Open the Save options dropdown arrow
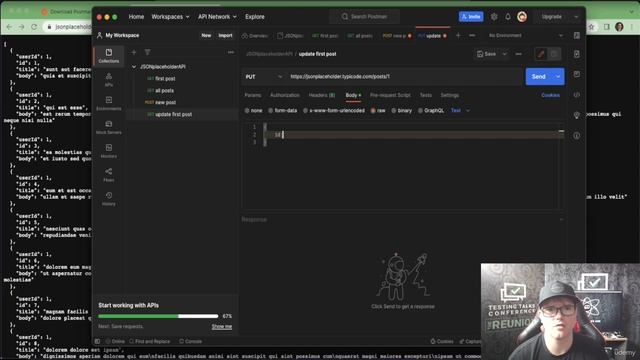Image resolution: width=640 pixels, height=360 pixels. [x=504, y=54]
